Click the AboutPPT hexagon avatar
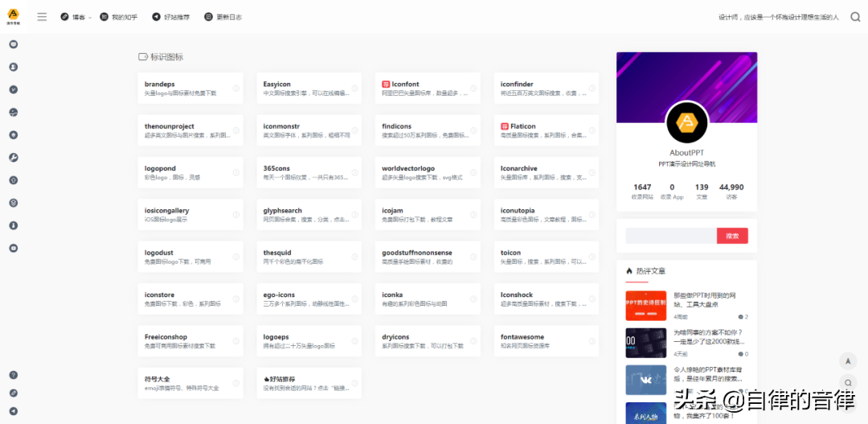The width and height of the screenshot is (868, 424). click(687, 122)
